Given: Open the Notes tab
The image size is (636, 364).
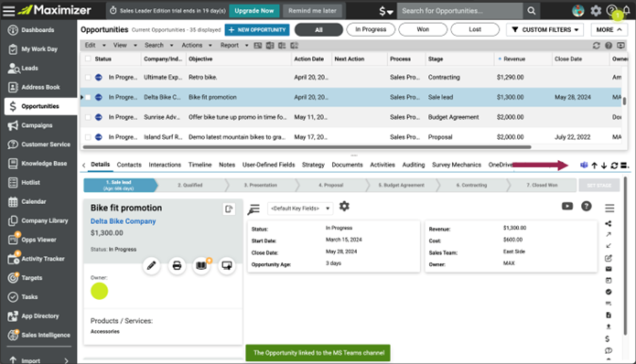Looking at the screenshot, I should tap(227, 165).
